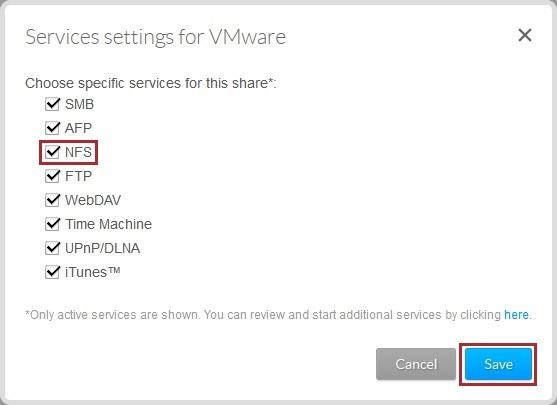Disable the UPnP/DLNA checkbox
This screenshot has width=557, height=405.
point(52,248)
